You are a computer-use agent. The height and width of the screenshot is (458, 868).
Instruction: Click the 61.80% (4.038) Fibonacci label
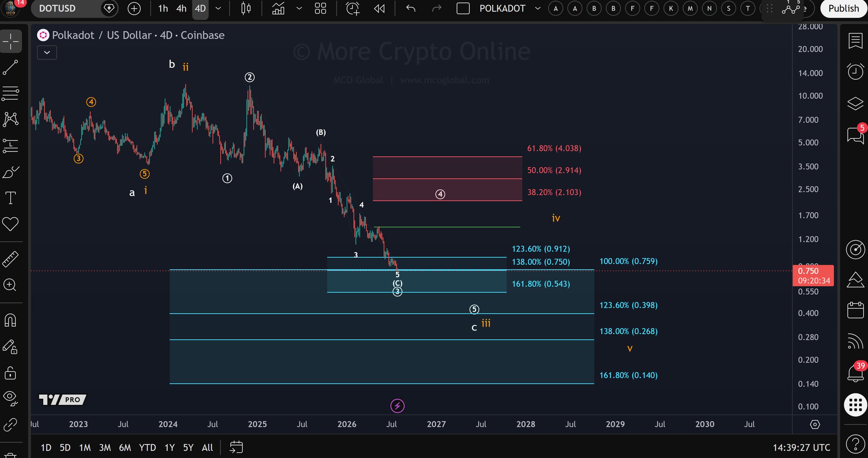point(554,148)
